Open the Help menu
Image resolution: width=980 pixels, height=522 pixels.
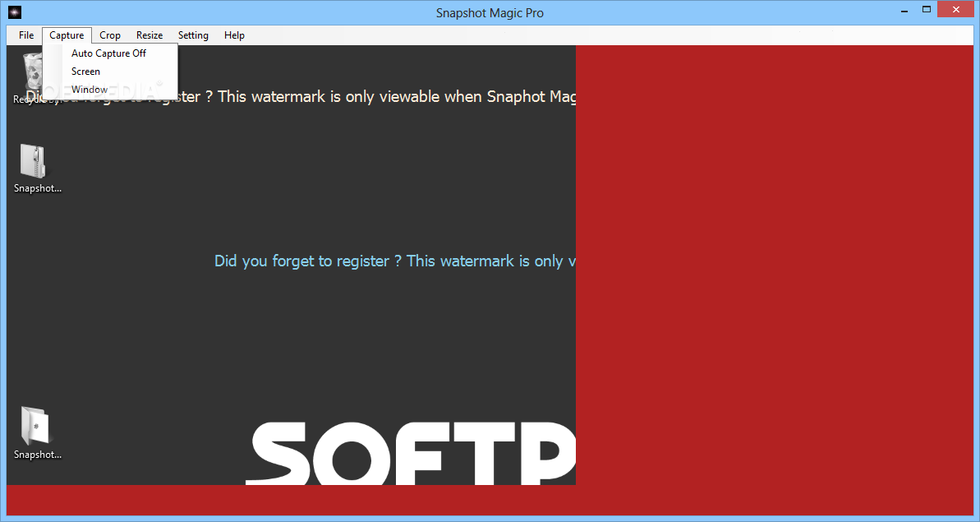[234, 35]
